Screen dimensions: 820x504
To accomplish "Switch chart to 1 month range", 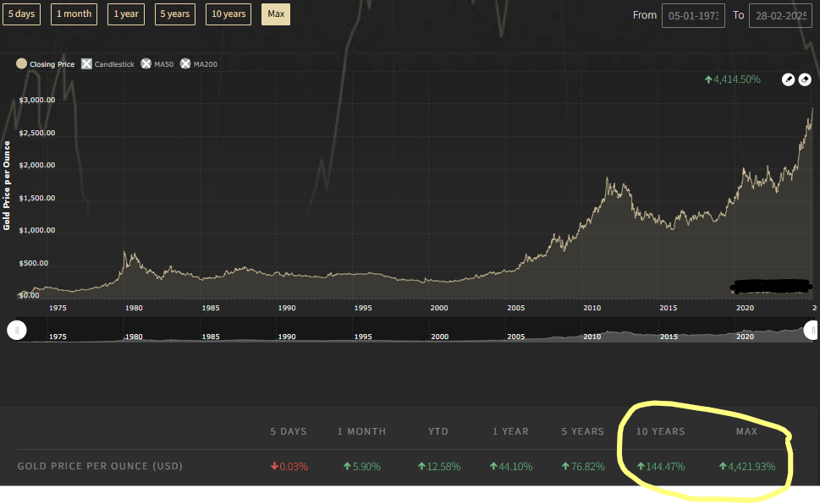I will pyautogui.click(x=74, y=14).
